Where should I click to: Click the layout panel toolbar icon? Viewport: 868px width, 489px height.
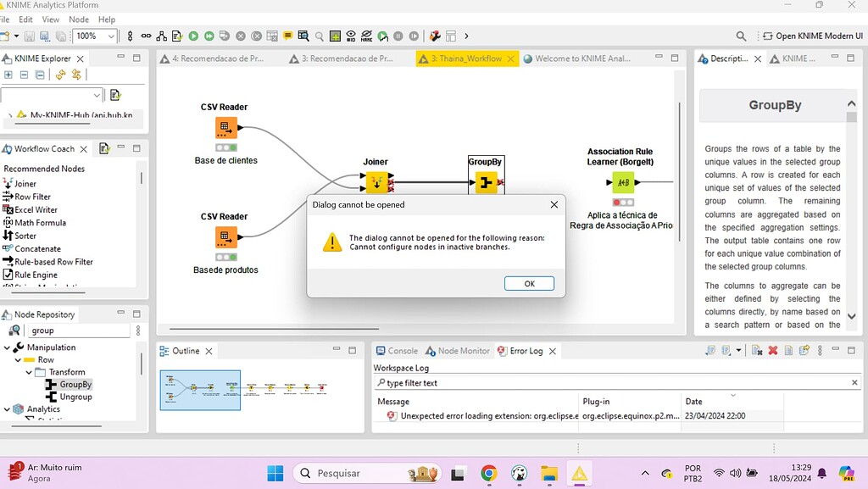[x=451, y=36]
